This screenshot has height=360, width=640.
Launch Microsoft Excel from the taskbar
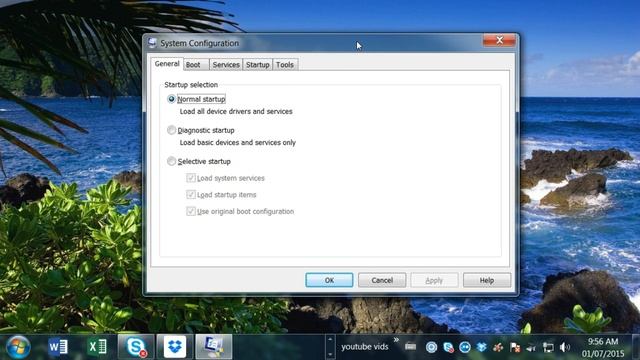click(97, 347)
